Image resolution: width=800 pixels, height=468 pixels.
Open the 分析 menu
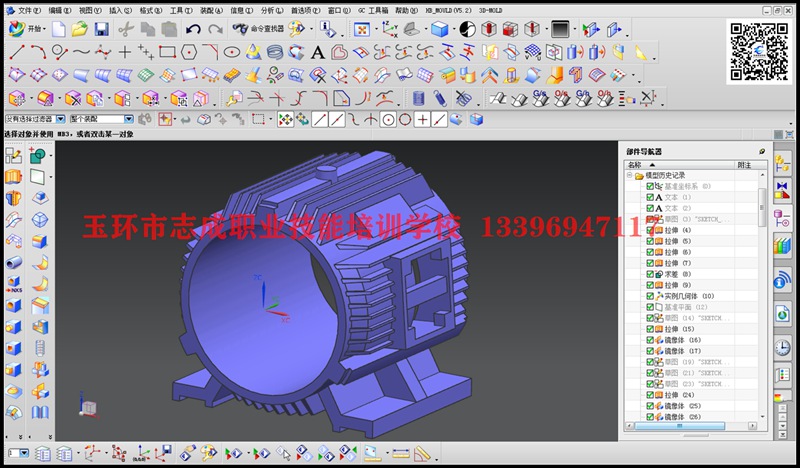(271, 10)
